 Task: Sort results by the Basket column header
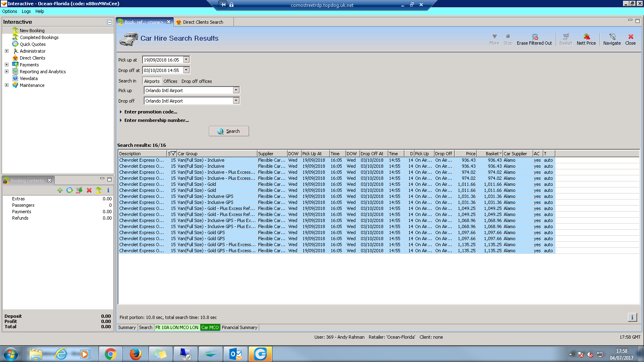pos(490,154)
